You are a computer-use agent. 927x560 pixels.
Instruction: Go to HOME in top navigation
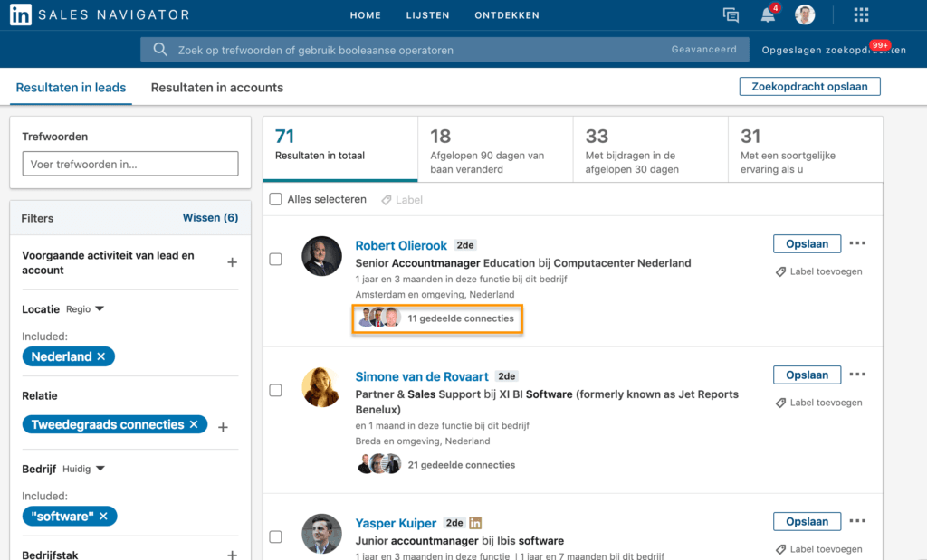tap(366, 15)
